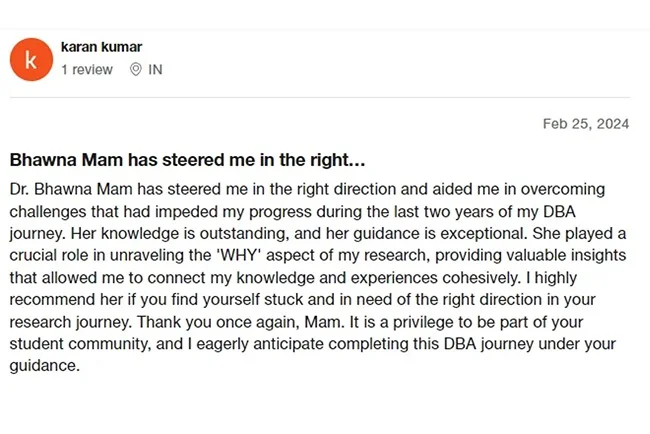This screenshot has height=434, width=650.
Task: Click the final word "guidance." on the last line
Action: [43, 367]
